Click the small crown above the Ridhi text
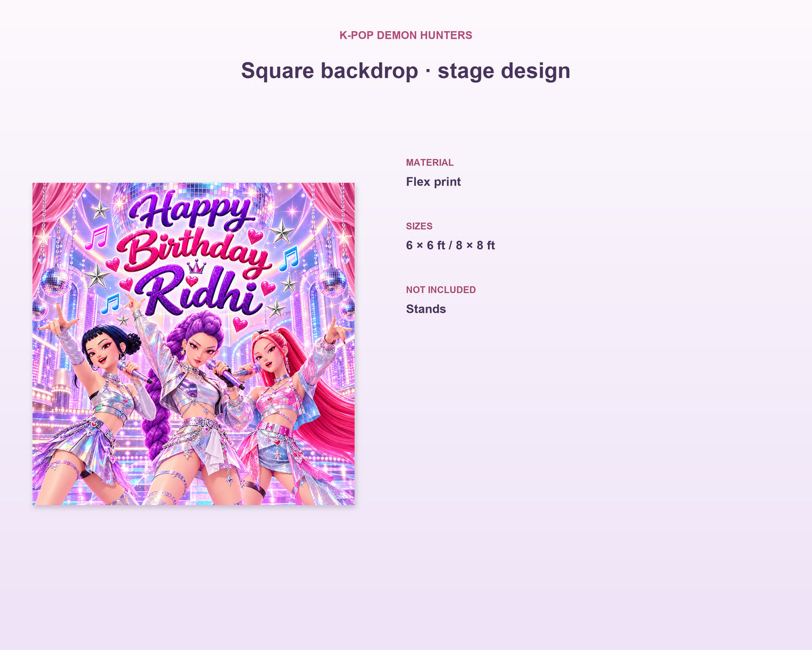 tap(196, 265)
